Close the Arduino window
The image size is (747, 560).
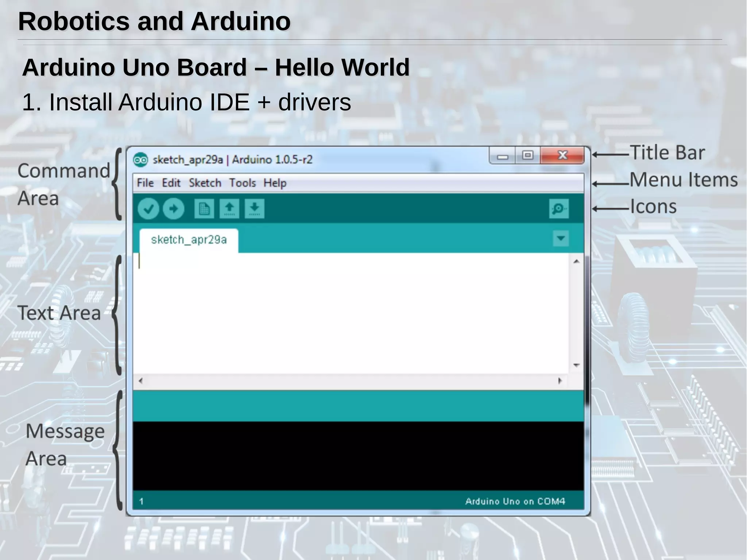pyautogui.click(x=562, y=156)
